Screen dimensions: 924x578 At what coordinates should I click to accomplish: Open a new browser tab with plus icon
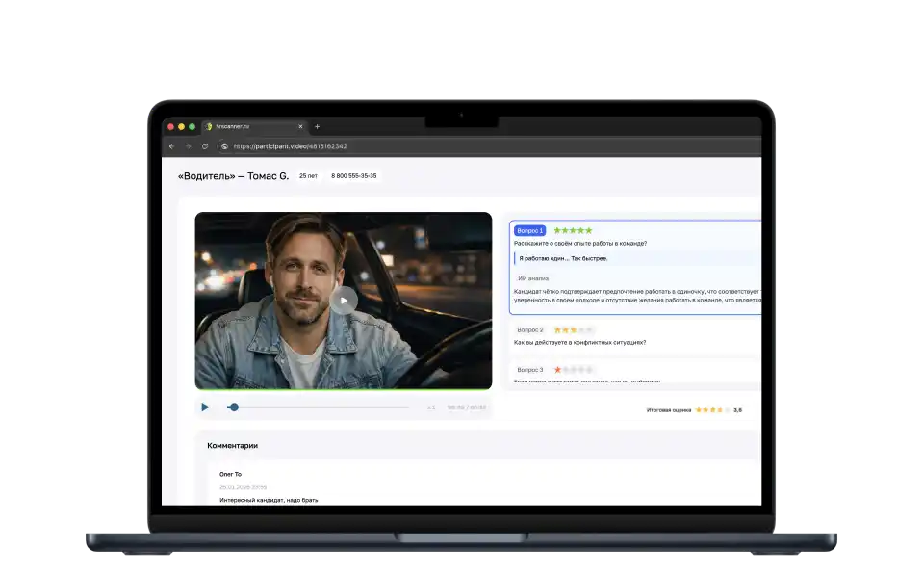click(318, 126)
